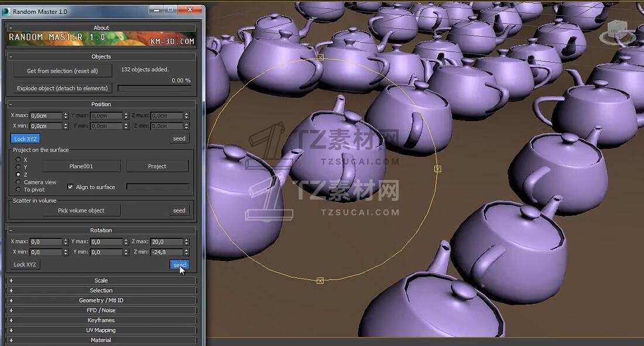Click the top handle of the rotation gizmo
The width and height of the screenshot is (644, 346).
coord(320,57)
